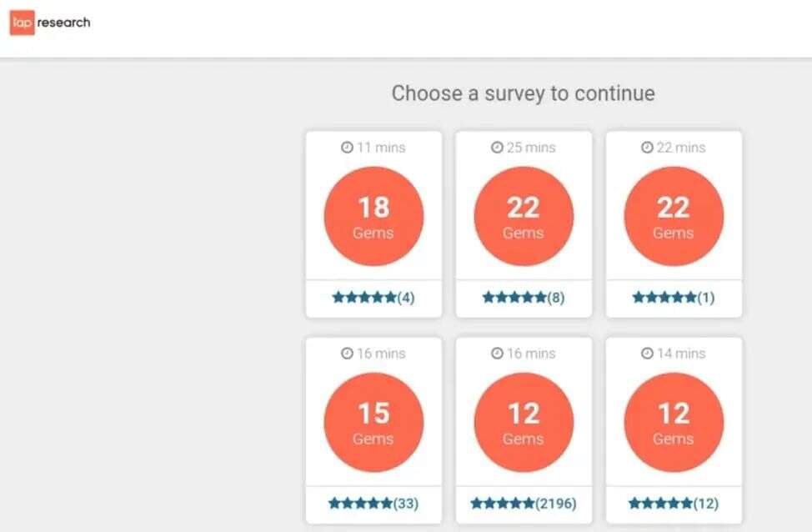Click the 15 Gems orange circle
This screenshot has height=532, width=812.
tap(373, 423)
